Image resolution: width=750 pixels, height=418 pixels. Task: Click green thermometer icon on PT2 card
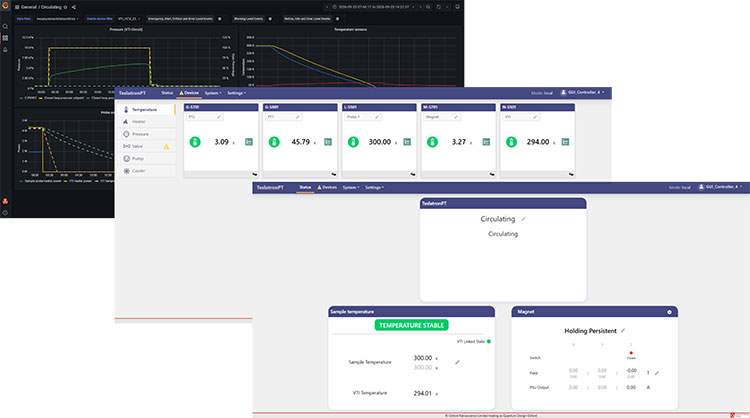point(195,142)
